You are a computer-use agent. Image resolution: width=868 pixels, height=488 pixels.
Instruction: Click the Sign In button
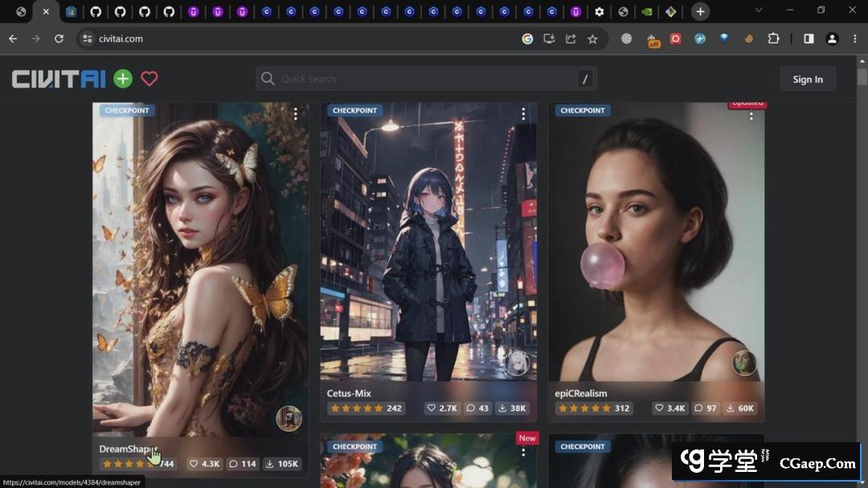[x=807, y=79]
